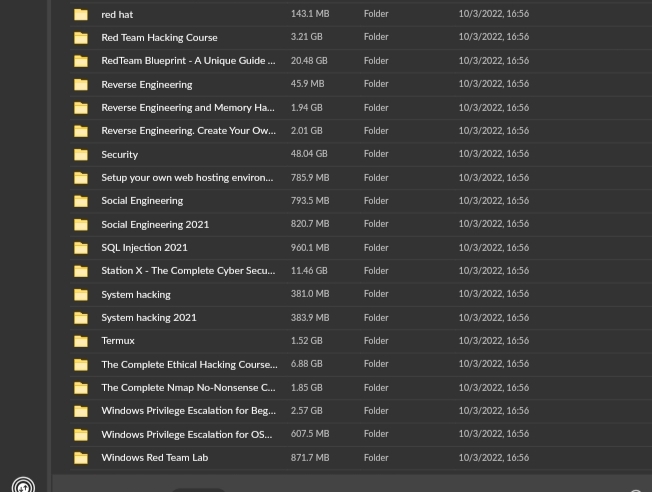652x492 pixels.
Task: Click the 1.85 GB size value
Action: [x=306, y=388]
